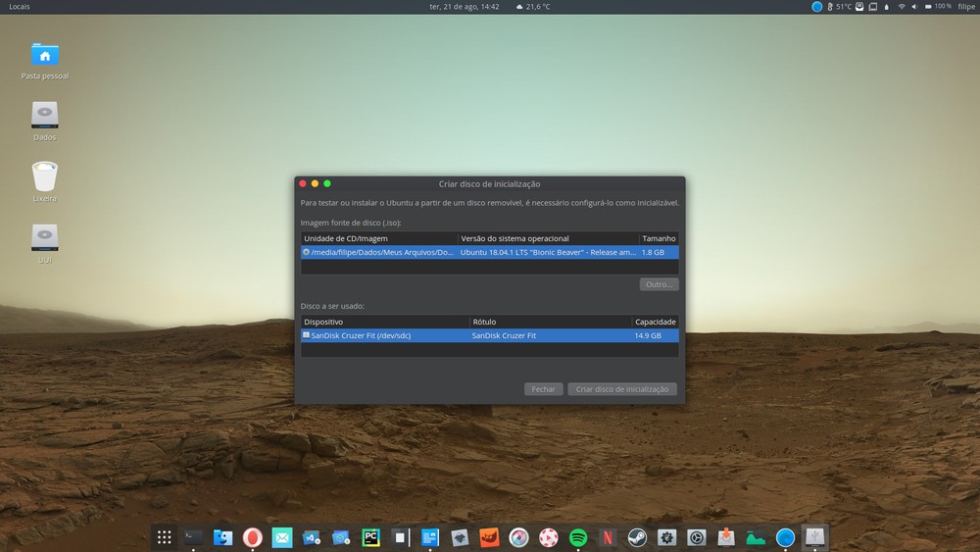Launch the Terminal from the dock
The height and width of the screenshot is (552, 980).
(193, 537)
